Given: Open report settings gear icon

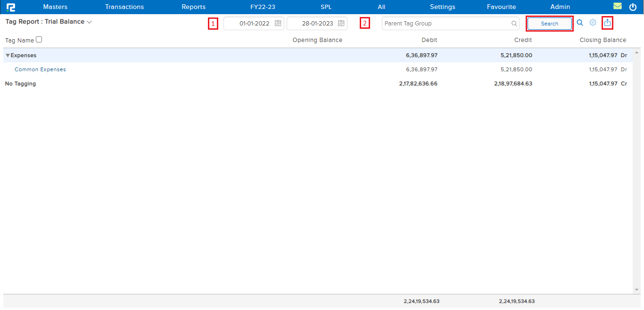Looking at the screenshot, I should point(593,23).
